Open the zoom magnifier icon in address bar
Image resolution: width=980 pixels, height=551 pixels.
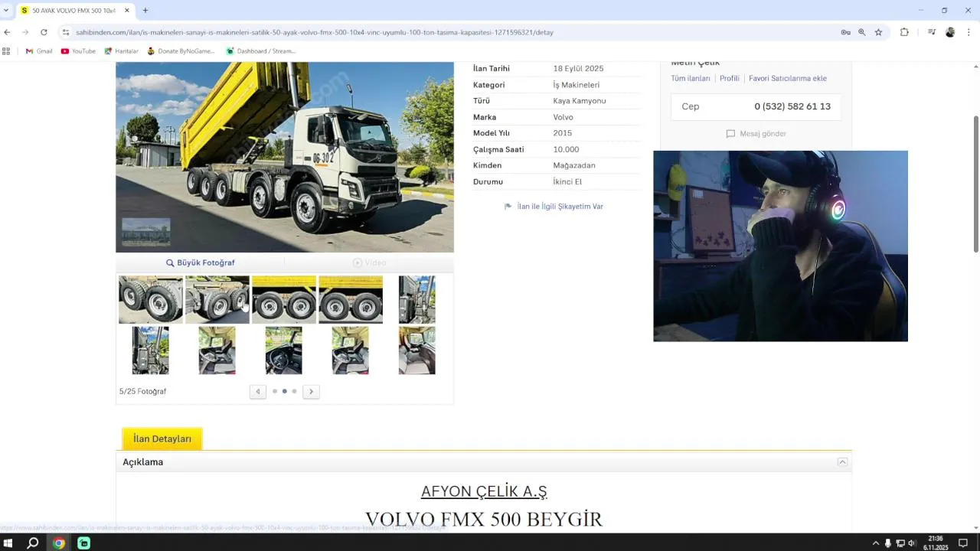pyautogui.click(x=862, y=32)
